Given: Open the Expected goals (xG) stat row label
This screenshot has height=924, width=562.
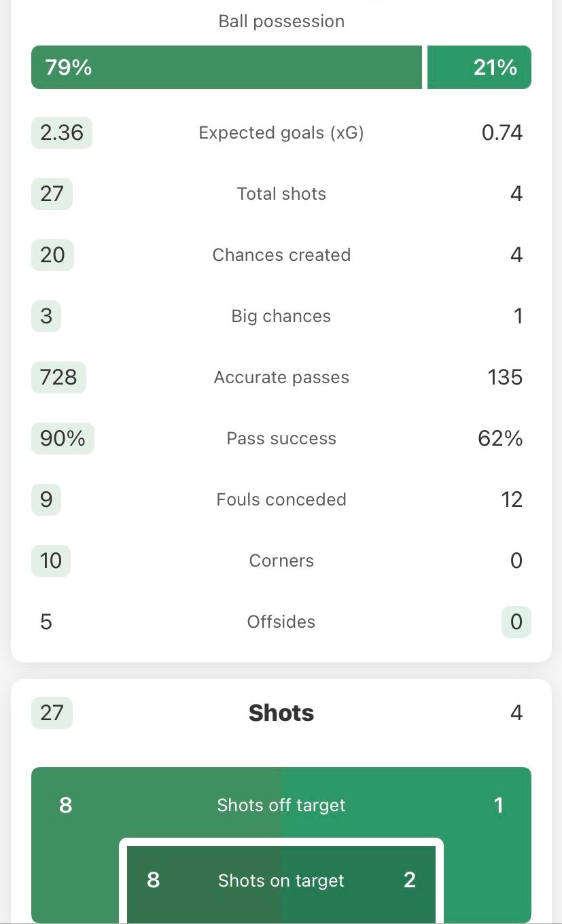Looking at the screenshot, I should coord(281,132).
